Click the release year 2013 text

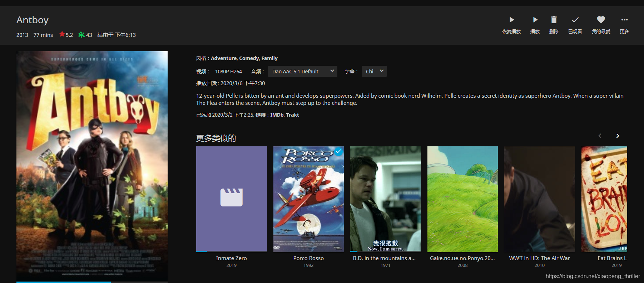pos(22,35)
